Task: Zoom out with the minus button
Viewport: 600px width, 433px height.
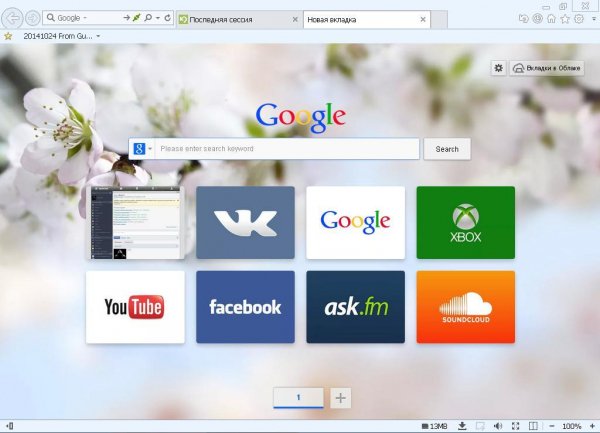Action: point(552,426)
